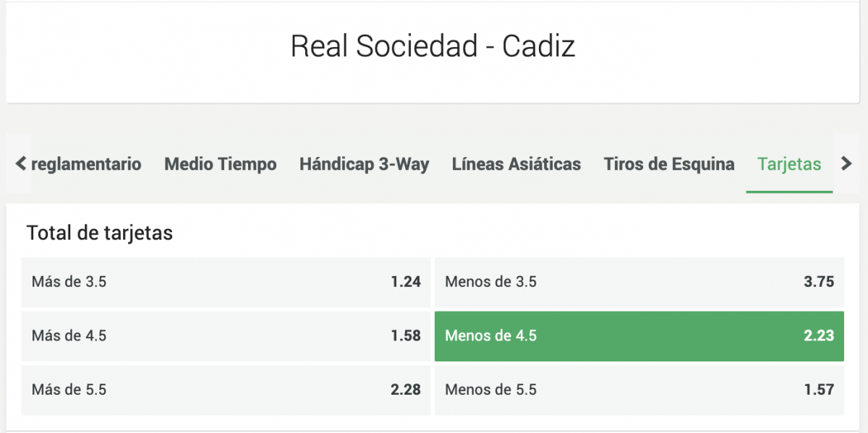Click the 2.28 odds value
This screenshot has width=868, height=433.
pyautogui.click(x=406, y=390)
